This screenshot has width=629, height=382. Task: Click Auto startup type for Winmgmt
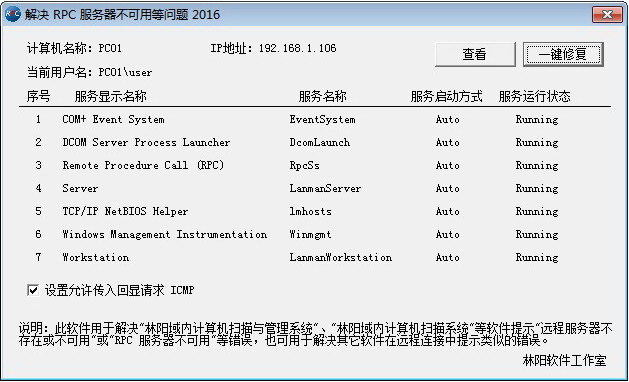[x=448, y=234]
